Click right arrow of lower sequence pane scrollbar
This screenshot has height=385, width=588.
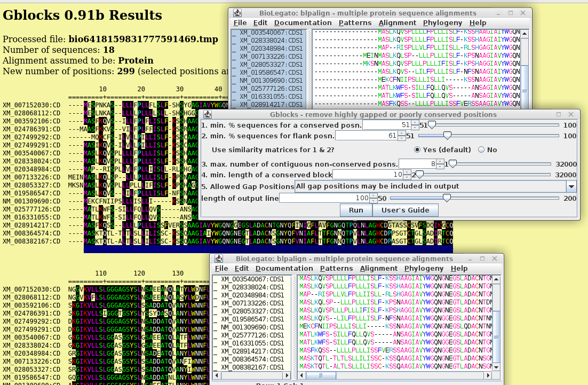click(488, 375)
